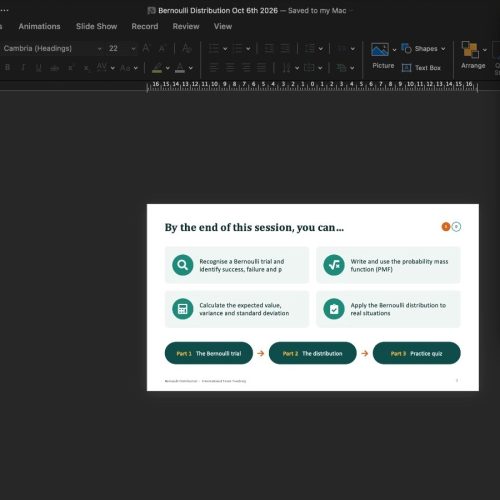Click the clipboard check icon on slide
Screen dimensions: 500x500
coord(334,309)
